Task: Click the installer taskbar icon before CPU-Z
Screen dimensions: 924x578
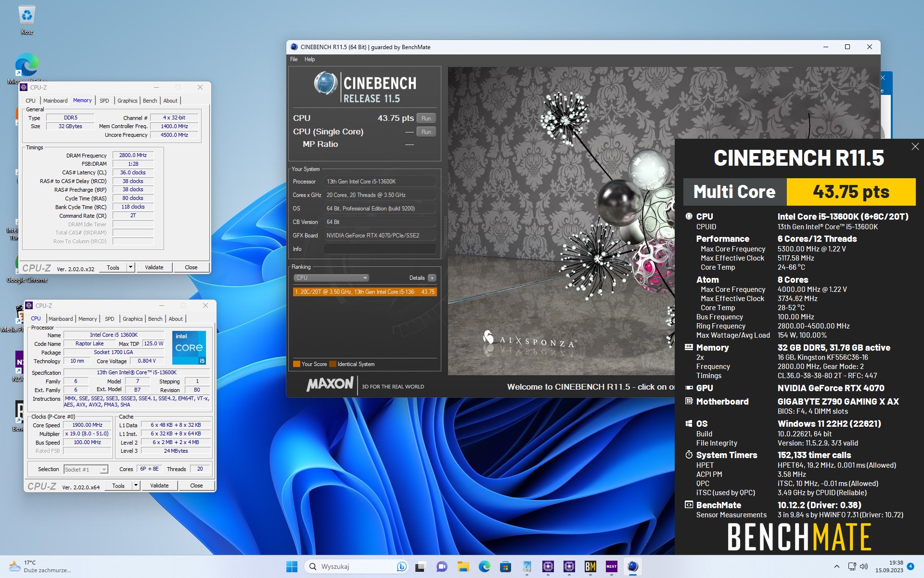Action: (526, 566)
